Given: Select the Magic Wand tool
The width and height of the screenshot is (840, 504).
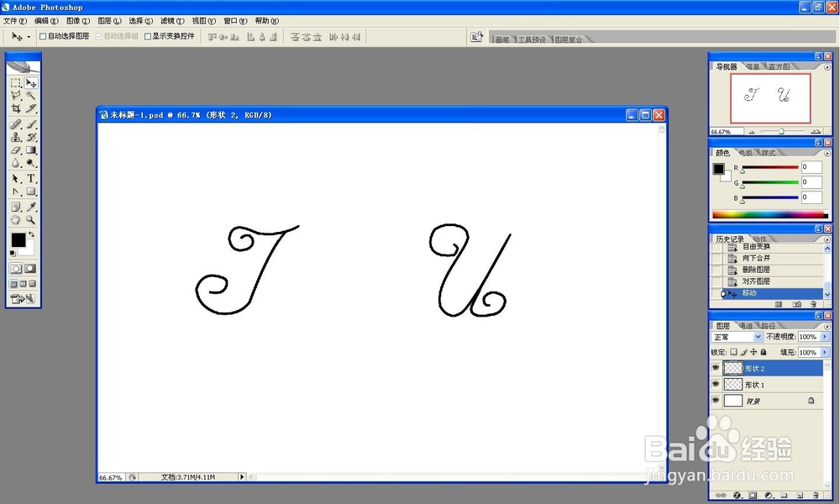Looking at the screenshot, I should click(31, 95).
